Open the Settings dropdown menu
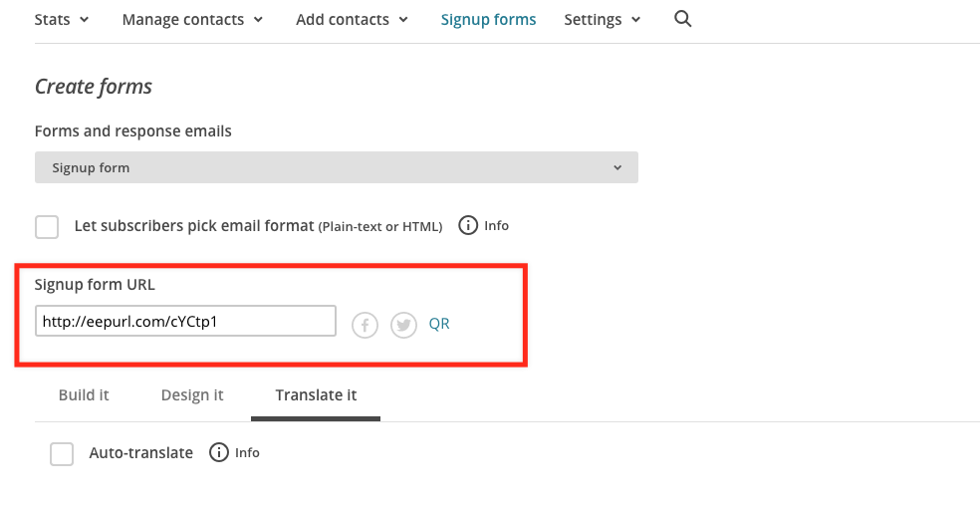This screenshot has height=505, width=980. tap(602, 19)
